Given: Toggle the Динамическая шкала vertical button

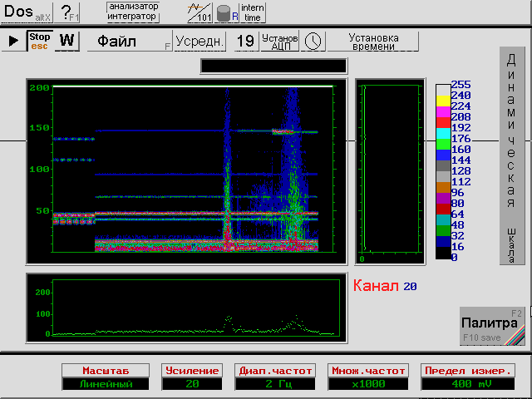Looking at the screenshot, I should [512, 155].
